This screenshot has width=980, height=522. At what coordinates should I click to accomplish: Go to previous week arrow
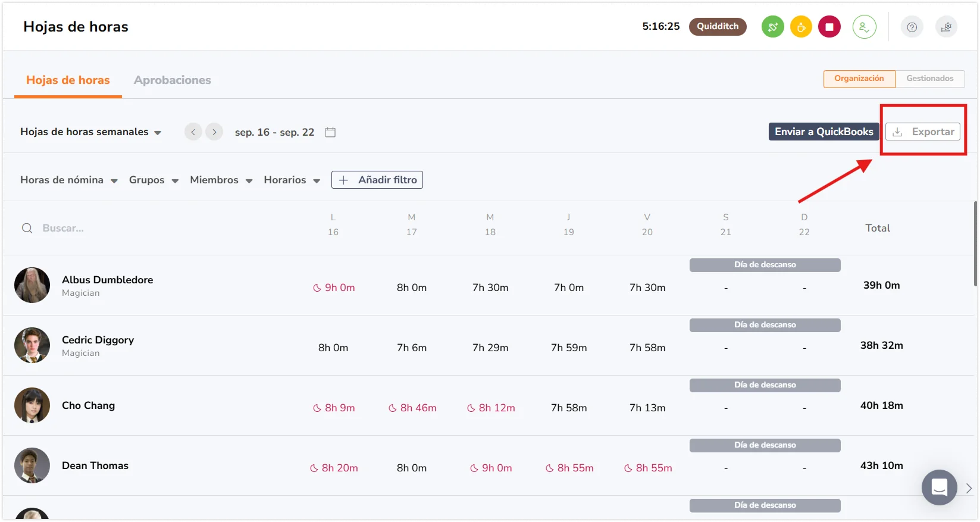point(193,132)
